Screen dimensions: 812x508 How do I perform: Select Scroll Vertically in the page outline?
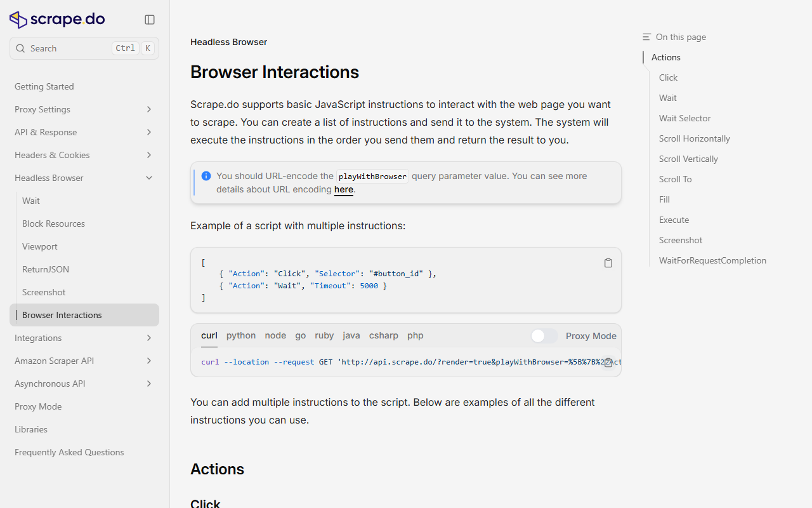[x=688, y=159]
